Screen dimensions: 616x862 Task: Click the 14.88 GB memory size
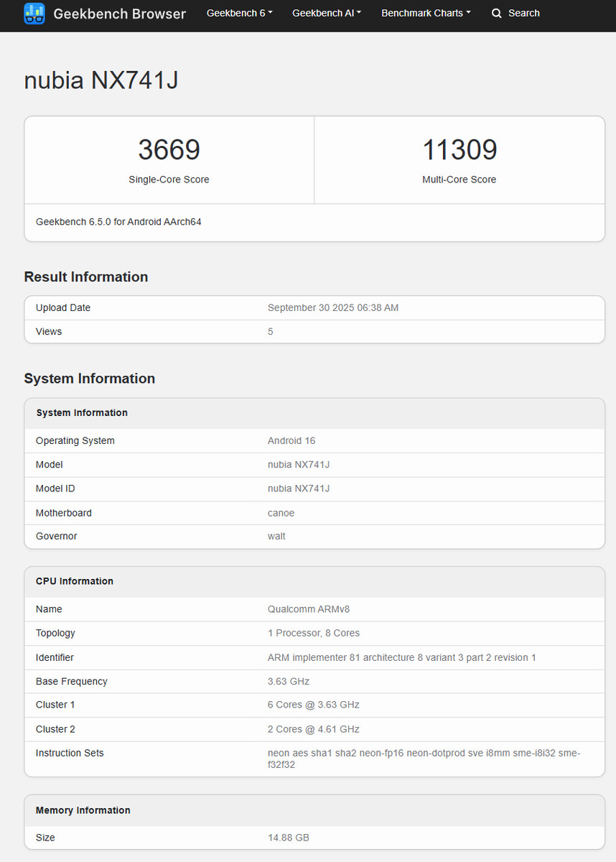(x=289, y=838)
